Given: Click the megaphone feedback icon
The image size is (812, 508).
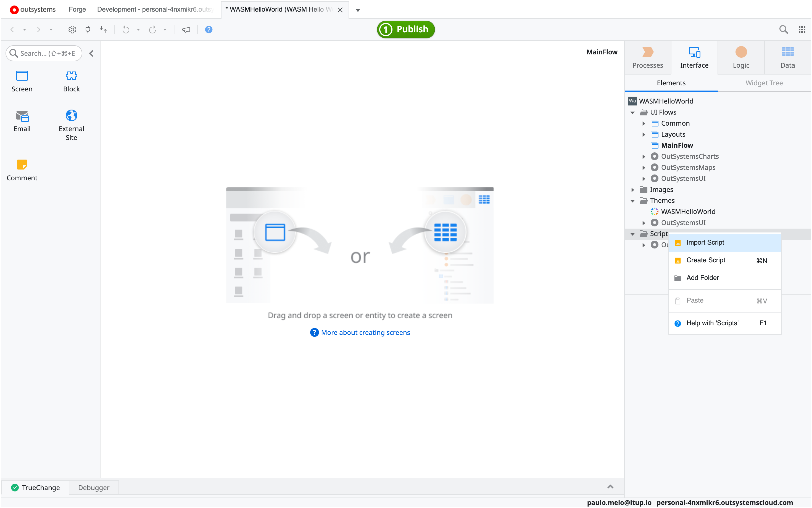Looking at the screenshot, I should 186,30.
